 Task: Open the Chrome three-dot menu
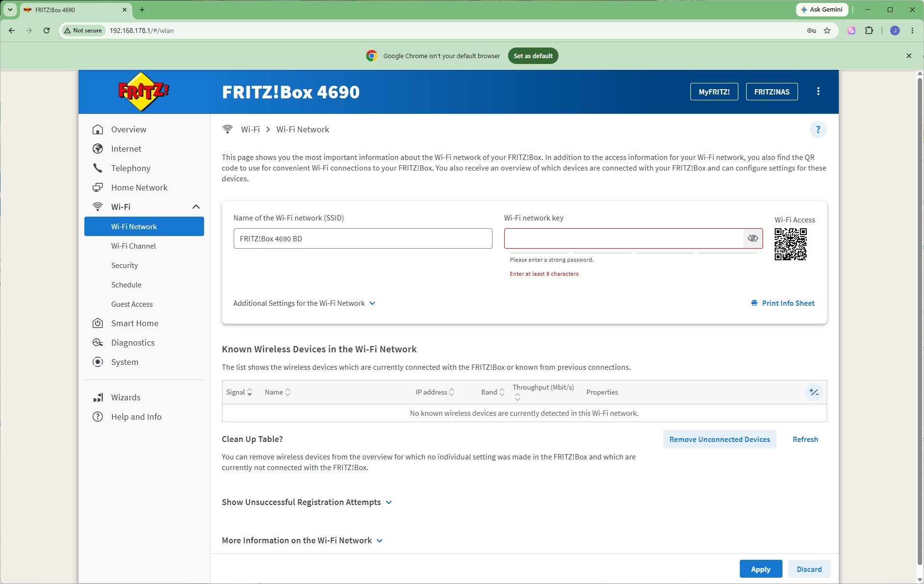pos(912,31)
